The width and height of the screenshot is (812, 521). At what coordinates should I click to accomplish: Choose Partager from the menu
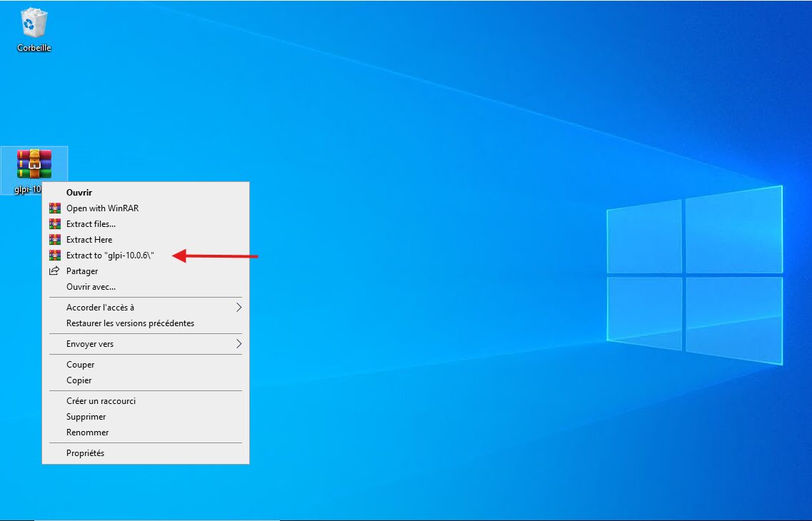pyautogui.click(x=146, y=270)
